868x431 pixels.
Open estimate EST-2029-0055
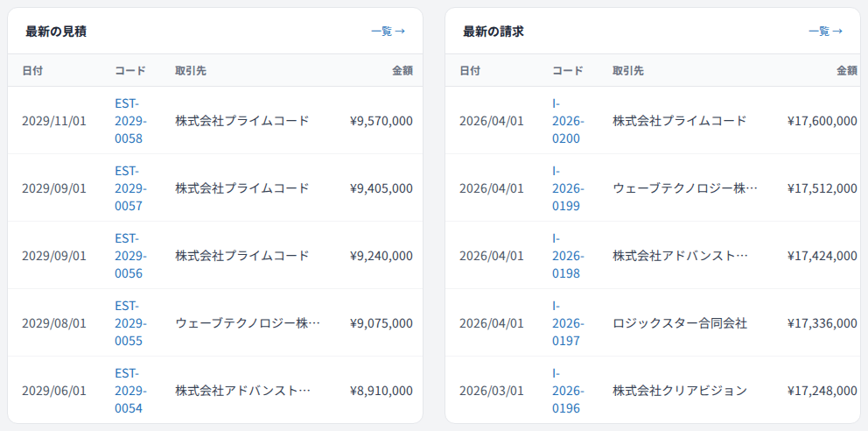pos(130,323)
